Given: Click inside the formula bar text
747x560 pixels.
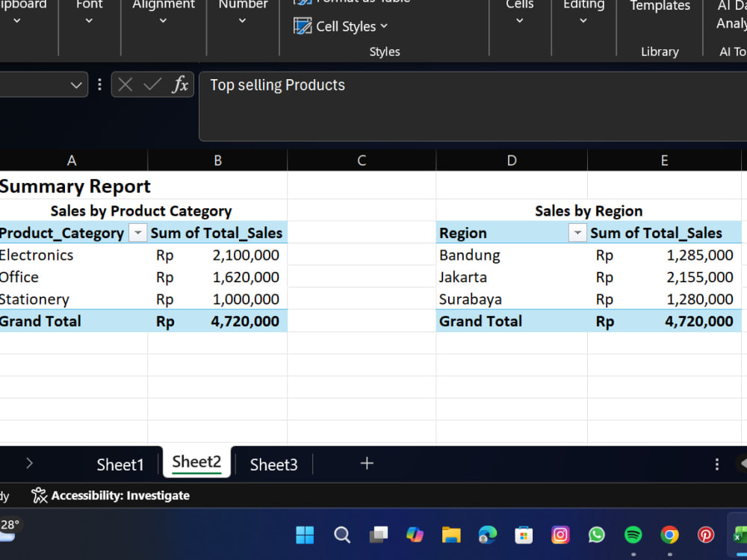Looking at the screenshot, I should point(277,85).
